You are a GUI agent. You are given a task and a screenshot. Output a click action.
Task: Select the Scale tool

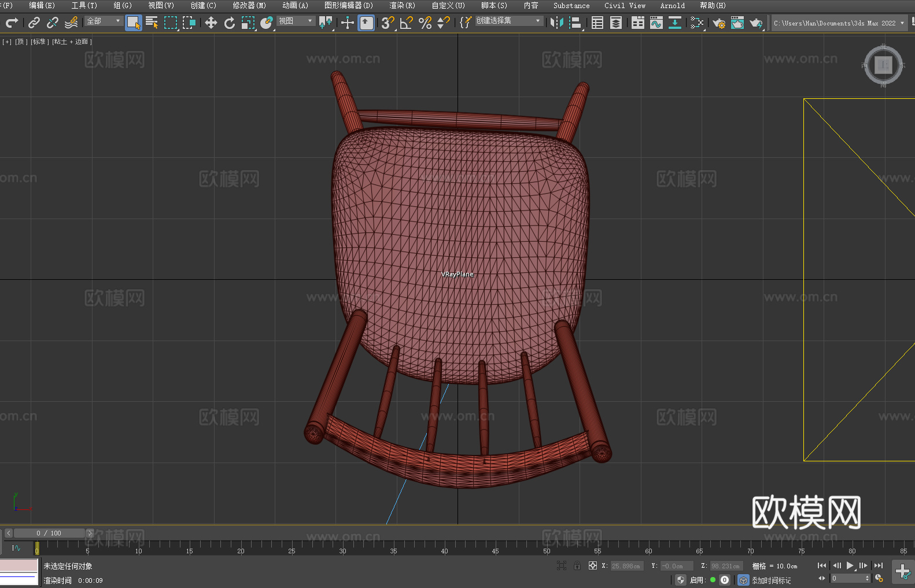click(248, 23)
